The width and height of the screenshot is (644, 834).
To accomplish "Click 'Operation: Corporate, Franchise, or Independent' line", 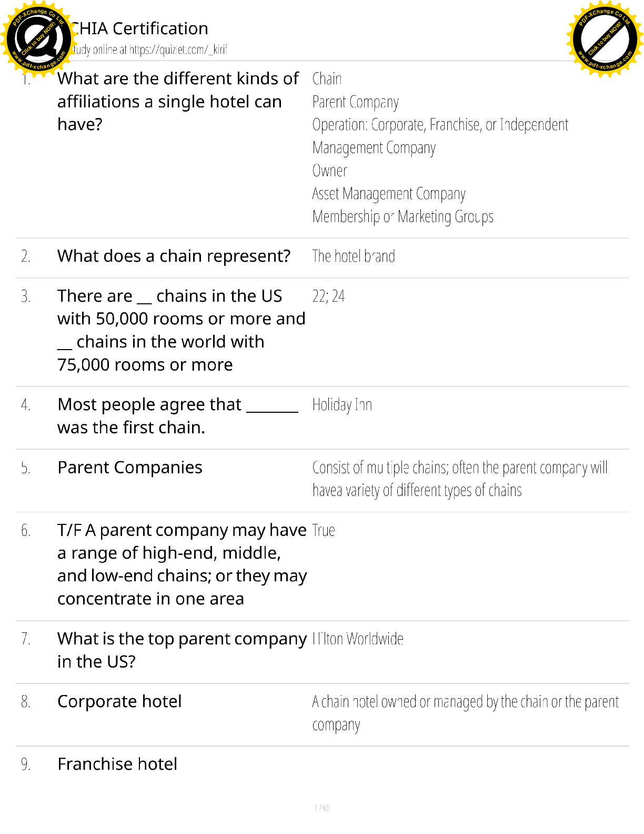I will point(440,125).
